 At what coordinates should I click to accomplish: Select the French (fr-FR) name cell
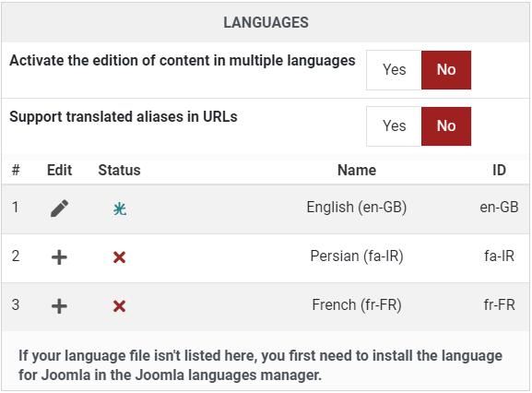point(357,304)
